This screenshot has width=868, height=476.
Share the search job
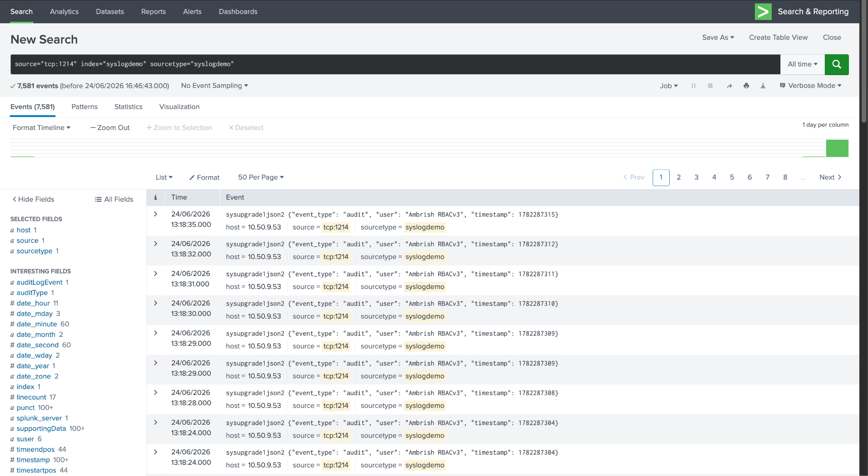pyautogui.click(x=729, y=86)
